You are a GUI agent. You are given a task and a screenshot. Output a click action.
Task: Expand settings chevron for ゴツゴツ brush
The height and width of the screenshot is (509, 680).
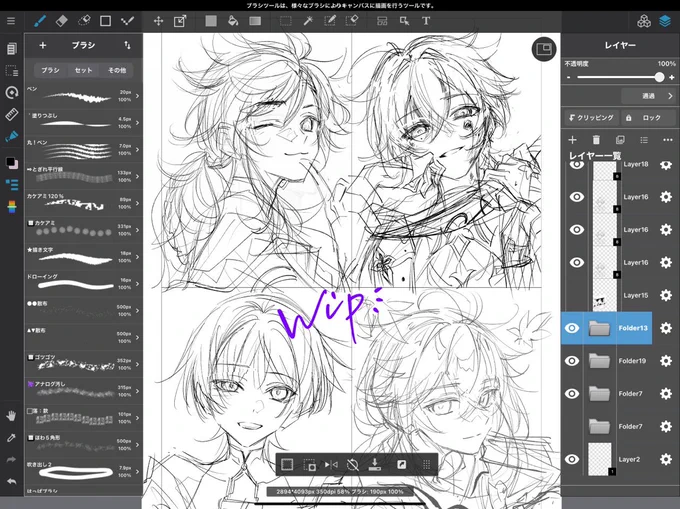[137, 364]
